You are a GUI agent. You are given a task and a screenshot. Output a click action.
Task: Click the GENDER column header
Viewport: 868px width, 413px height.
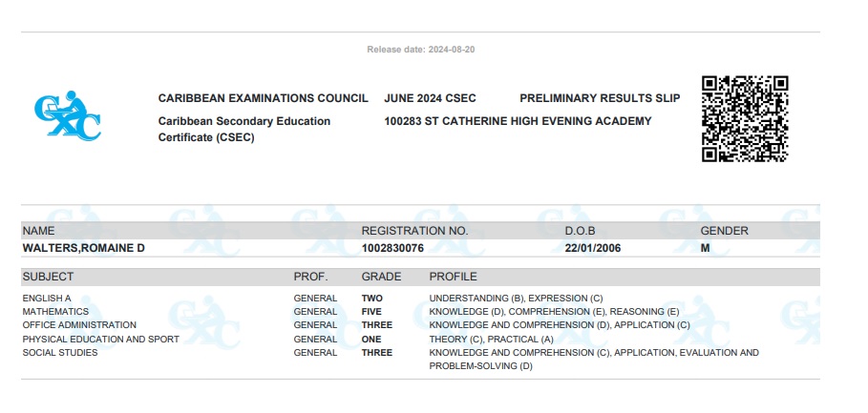click(x=724, y=231)
